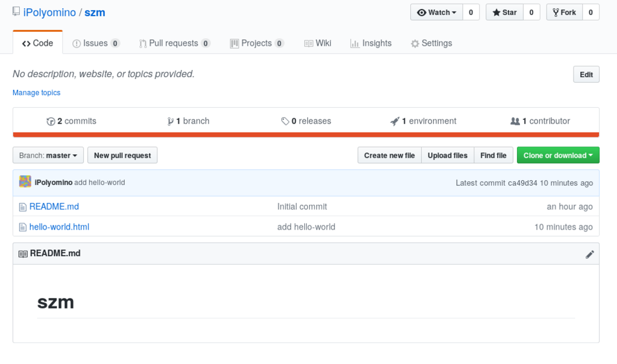The image size is (617, 364).
Task: Fork the szm repository
Action: (x=565, y=12)
